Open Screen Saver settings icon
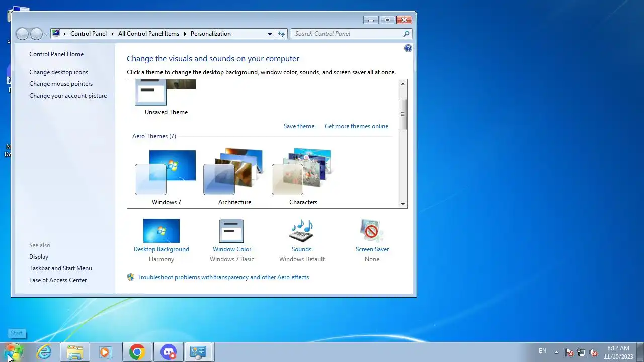Screen dimensions: 644x362 click(372, 231)
